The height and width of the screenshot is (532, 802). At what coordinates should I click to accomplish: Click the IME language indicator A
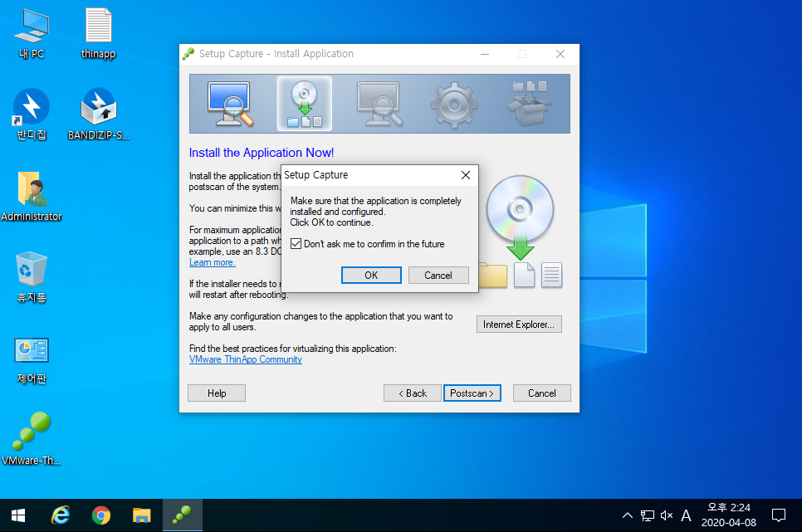point(687,515)
